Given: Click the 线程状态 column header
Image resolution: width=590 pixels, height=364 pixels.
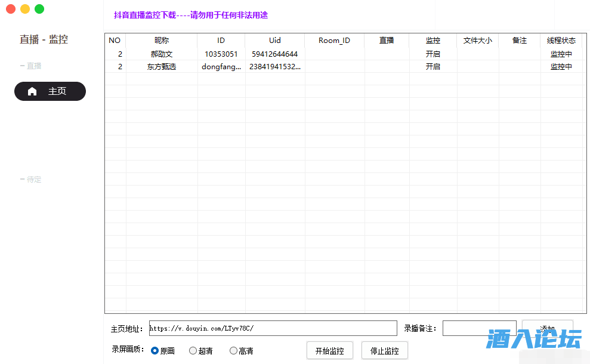Looking at the screenshot, I should (x=561, y=41).
